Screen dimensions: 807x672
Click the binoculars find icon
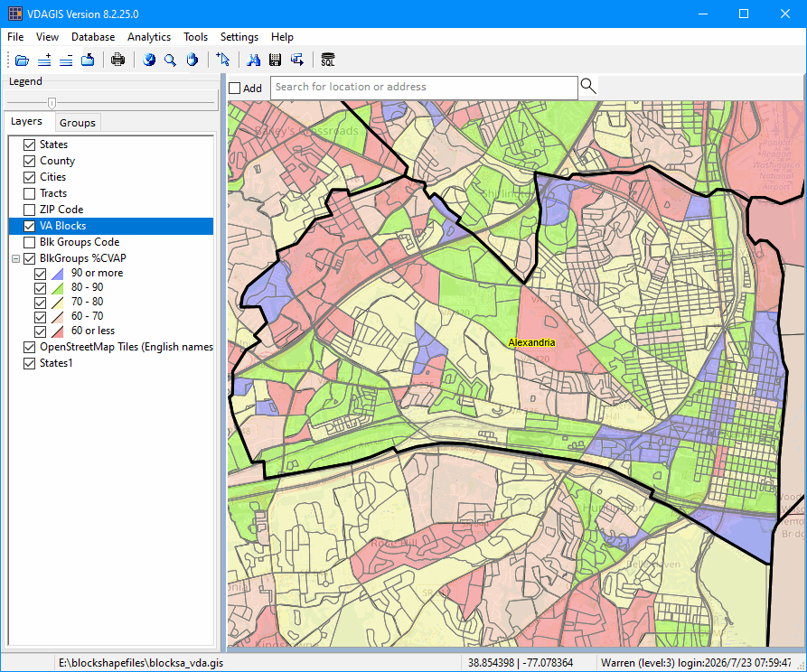(253, 60)
